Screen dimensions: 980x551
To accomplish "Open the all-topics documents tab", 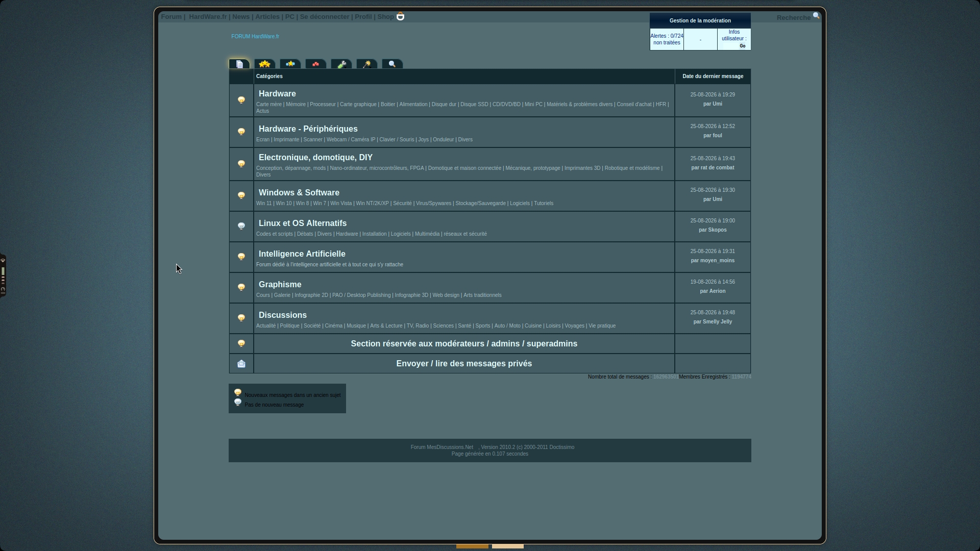I will click(239, 64).
